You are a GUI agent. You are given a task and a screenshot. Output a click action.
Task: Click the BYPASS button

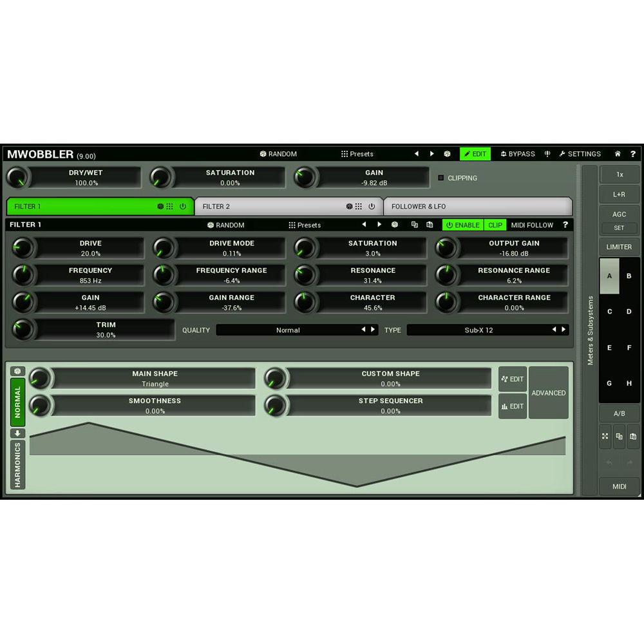coord(518,154)
